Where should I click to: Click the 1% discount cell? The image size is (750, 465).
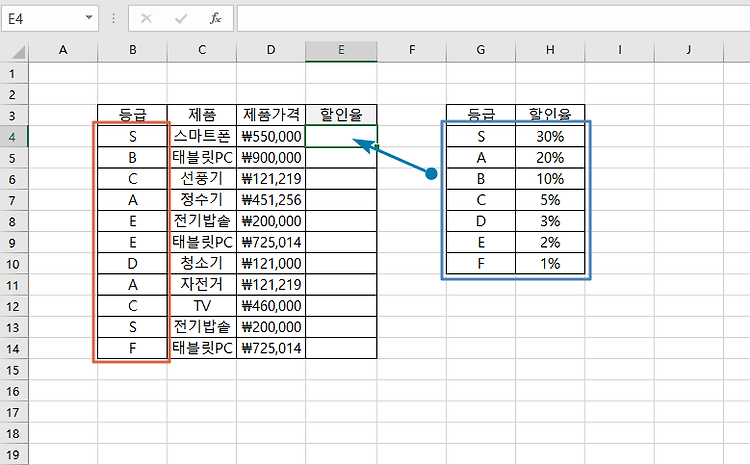pos(550,263)
